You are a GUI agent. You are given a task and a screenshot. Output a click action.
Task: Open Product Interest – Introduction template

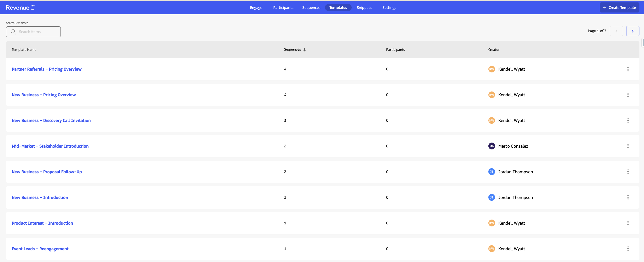[42, 223]
